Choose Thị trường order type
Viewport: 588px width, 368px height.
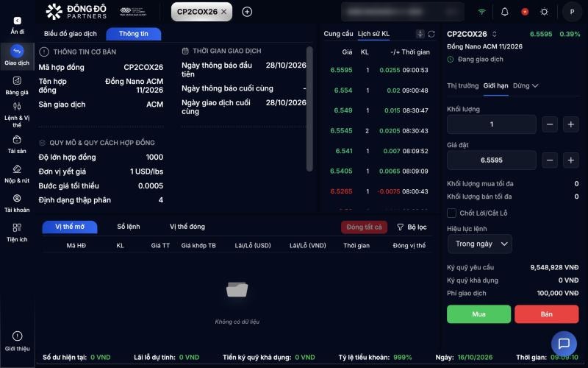[x=462, y=85]
